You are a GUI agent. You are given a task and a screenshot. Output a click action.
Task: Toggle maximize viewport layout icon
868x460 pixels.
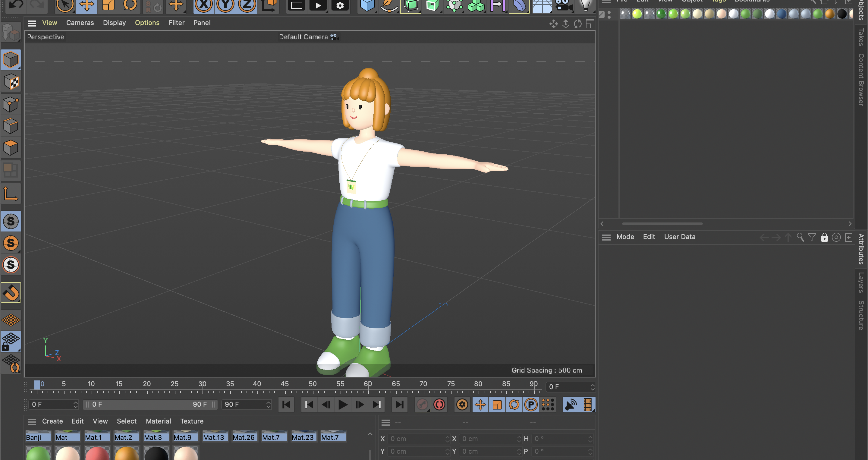coord(590,24)
